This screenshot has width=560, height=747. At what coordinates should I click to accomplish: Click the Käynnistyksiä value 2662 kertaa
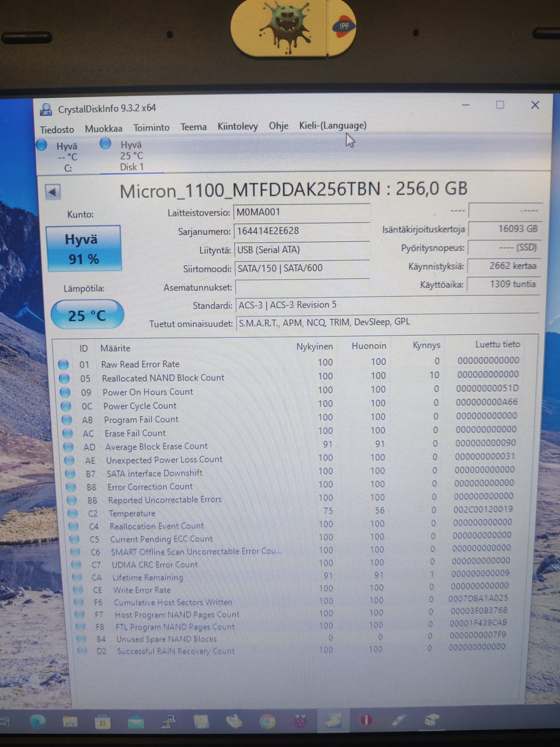[504, 266]
